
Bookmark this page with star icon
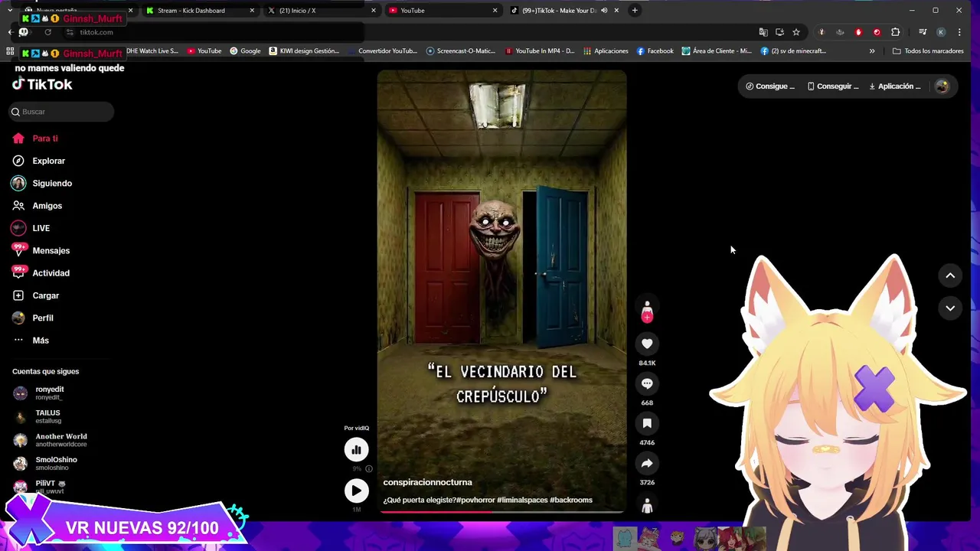796,32
